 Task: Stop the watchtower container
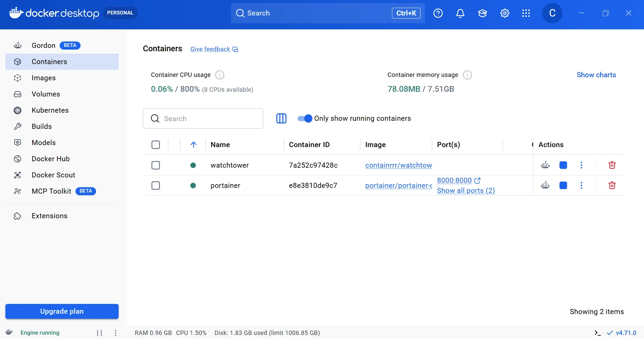(563, 165)
